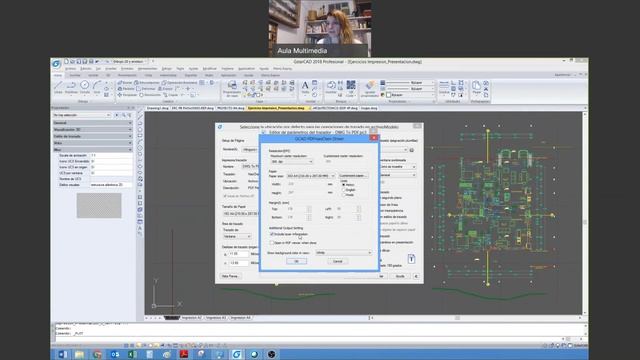Open the ByLayer color dropdown in ribbon
This screenshot has width=640, height=360.
[x=410, y=95]
